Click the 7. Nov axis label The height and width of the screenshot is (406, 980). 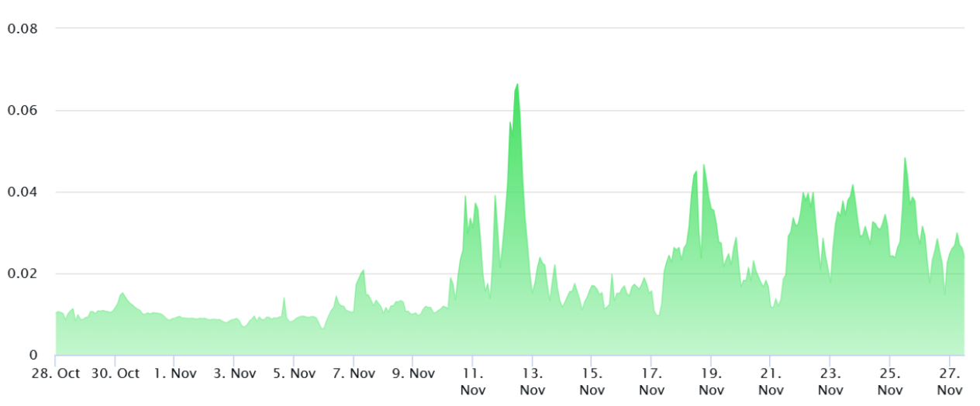(353, 373)
